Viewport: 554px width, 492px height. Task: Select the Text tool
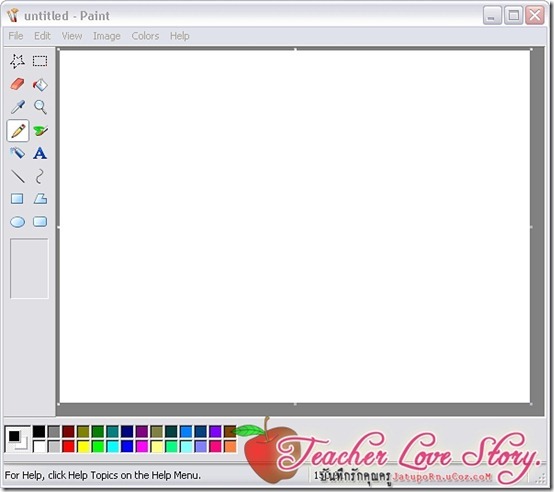click(40, 153)
